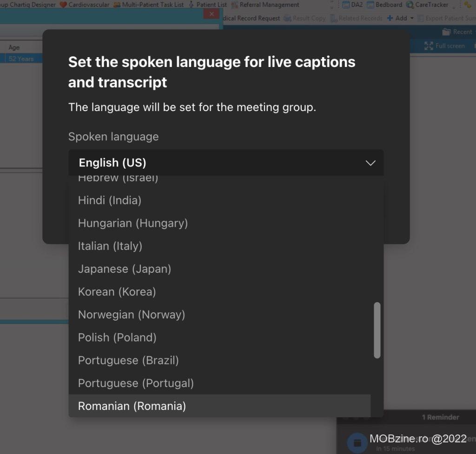This screenshot has height=454, width=476.
Task: Click the calendar reminder icon
Action: pyautogui.click(x=357, y=442)
